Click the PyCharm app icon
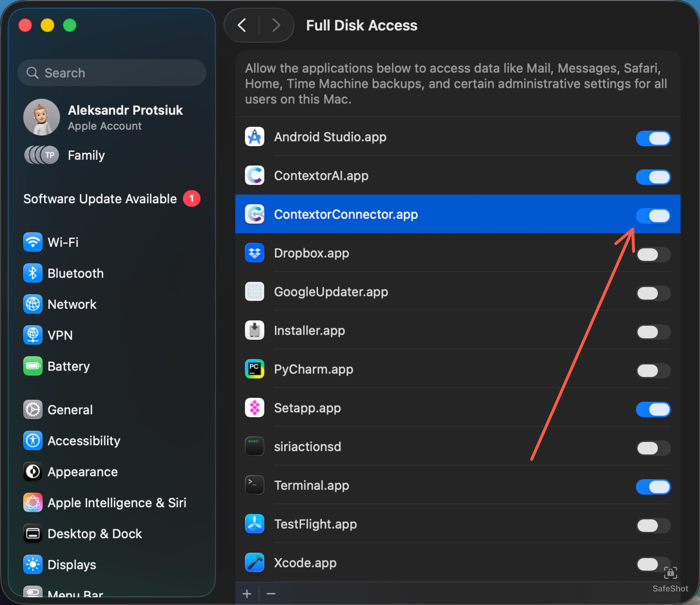700x605 pixels. [254, 369]
